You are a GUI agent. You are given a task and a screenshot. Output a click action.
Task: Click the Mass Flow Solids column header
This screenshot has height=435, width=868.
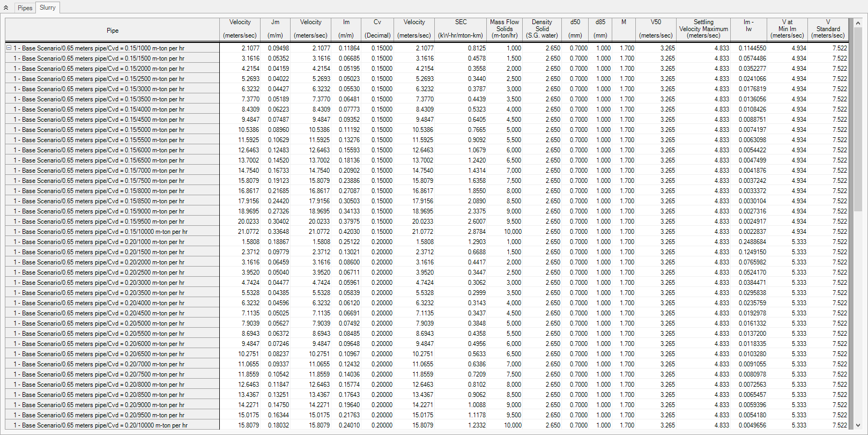tap(505, 29)
